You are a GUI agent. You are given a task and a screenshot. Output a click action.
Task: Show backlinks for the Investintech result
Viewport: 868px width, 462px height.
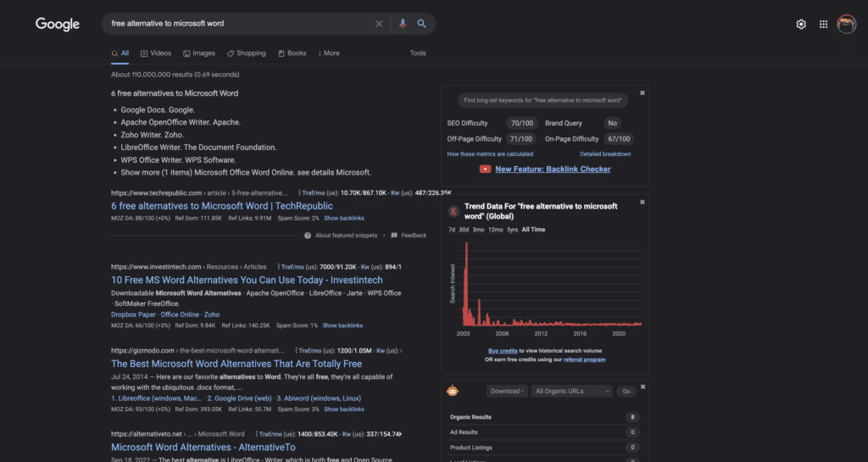[x=342, y=326]
